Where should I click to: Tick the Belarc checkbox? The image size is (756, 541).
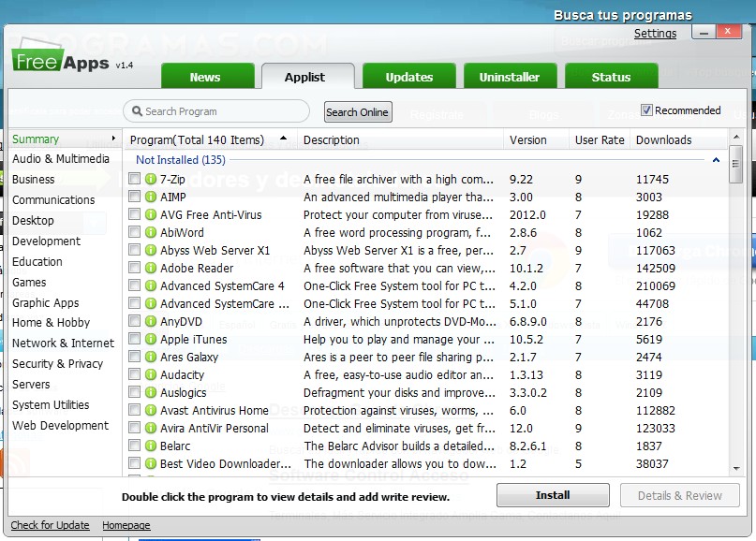(x=135, y=446)
